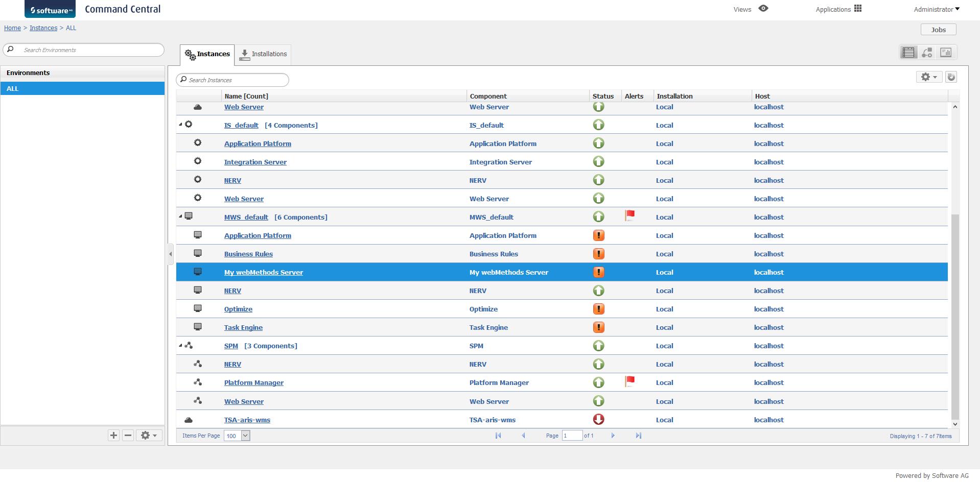Click the red alert flag for Platform Manager
This screenshot has height=482, width=980.
(630, 381)
